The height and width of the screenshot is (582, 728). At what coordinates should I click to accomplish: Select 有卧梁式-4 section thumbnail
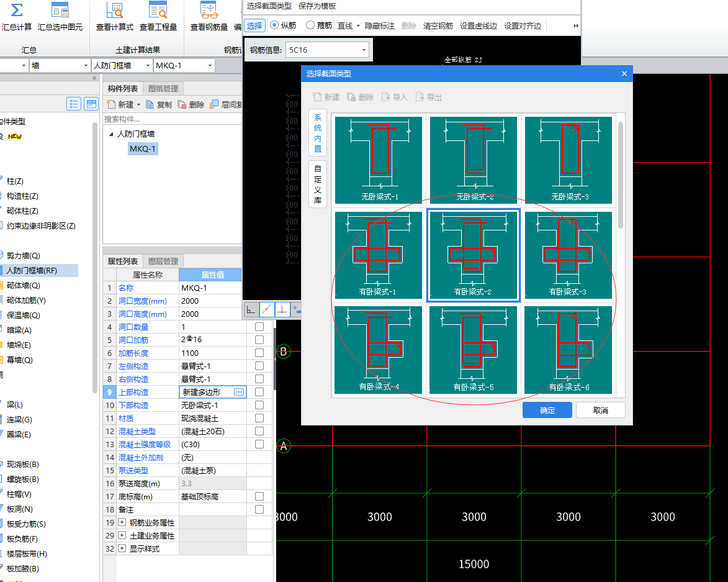[x=379, y=350]
